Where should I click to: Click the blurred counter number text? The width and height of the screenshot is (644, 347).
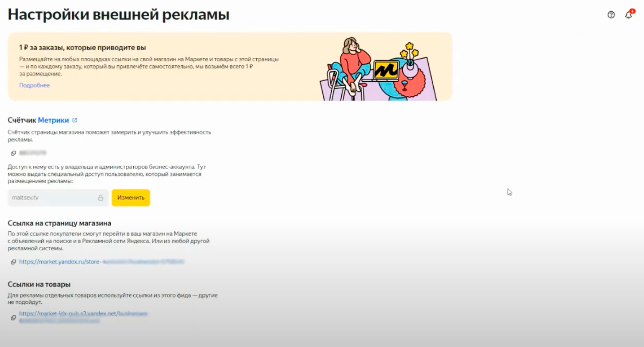[33, 153]
